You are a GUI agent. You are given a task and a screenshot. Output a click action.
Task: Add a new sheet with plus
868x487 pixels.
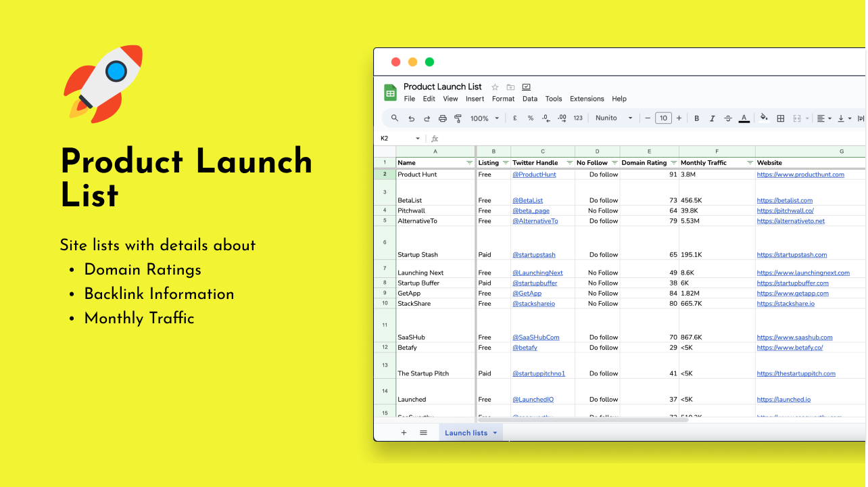click(x=404, y=433)
